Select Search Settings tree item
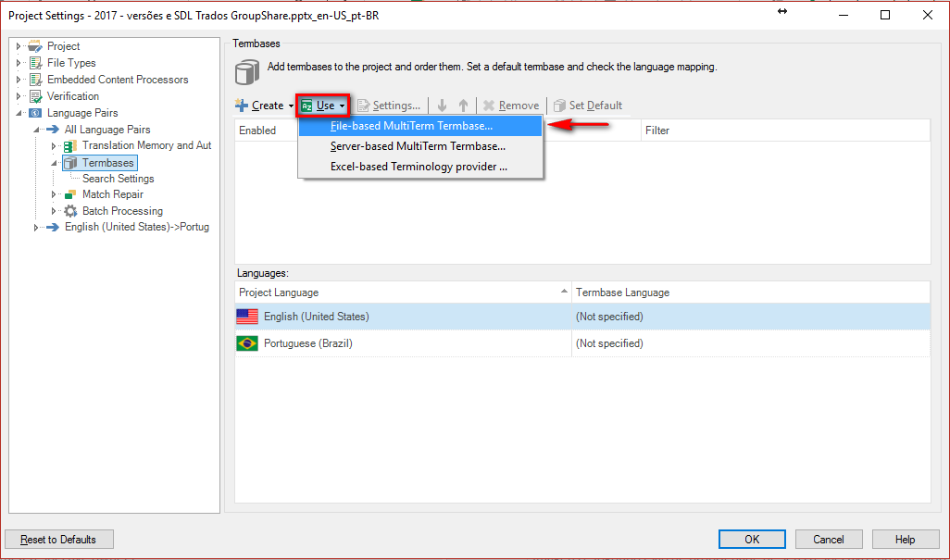 click(x=119, y=179)
